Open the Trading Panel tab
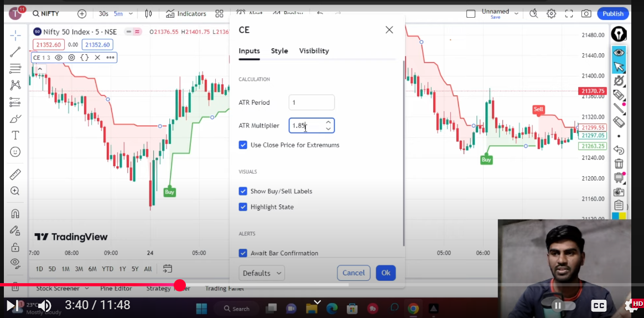 [x=224, y=289]
